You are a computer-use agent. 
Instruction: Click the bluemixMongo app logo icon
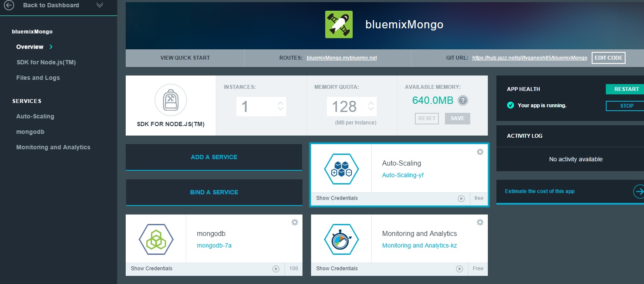click(339, 24)
